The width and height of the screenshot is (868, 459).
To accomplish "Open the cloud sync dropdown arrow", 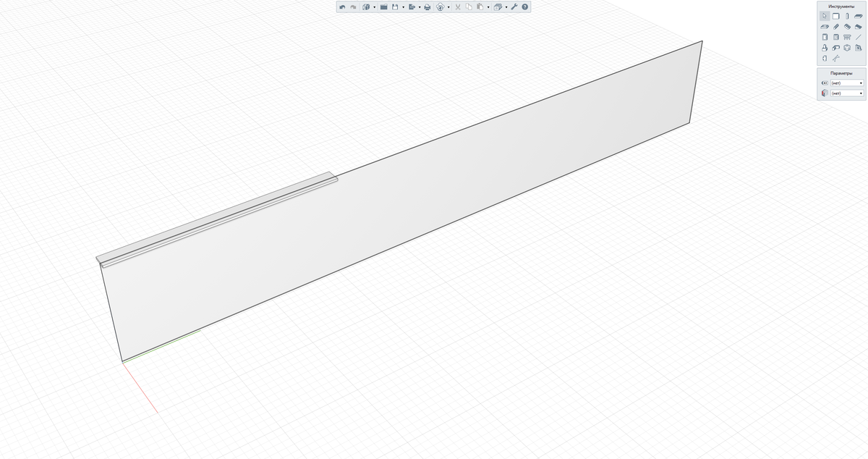I will [x=448, y=7].
